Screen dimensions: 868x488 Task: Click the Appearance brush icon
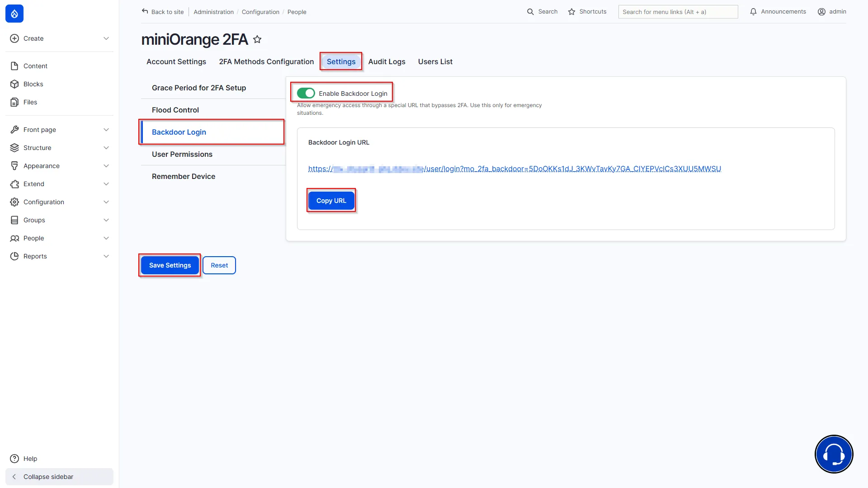coord(14,166)
